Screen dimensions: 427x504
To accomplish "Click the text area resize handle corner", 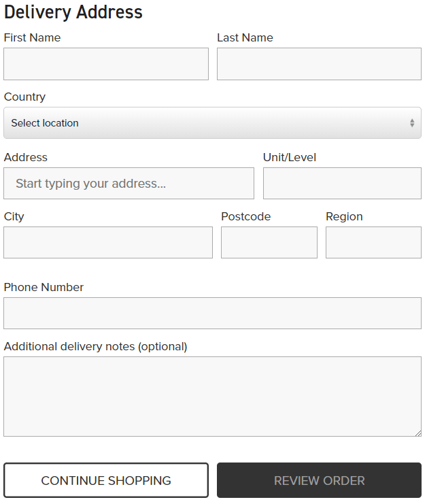I will coord(418,433).
